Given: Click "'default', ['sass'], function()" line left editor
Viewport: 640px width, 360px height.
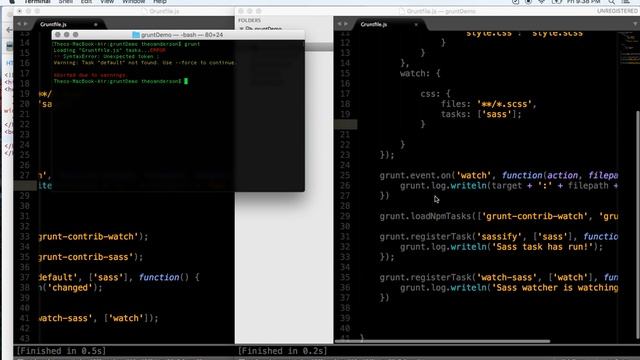Looking at the screenshot, I should (119, 278).
